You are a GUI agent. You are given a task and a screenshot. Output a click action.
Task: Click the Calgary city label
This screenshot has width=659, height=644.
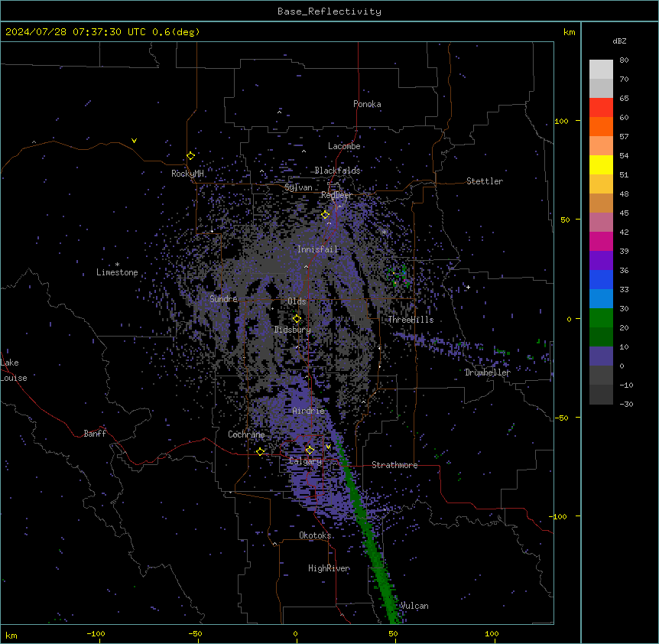pos(306,461)
